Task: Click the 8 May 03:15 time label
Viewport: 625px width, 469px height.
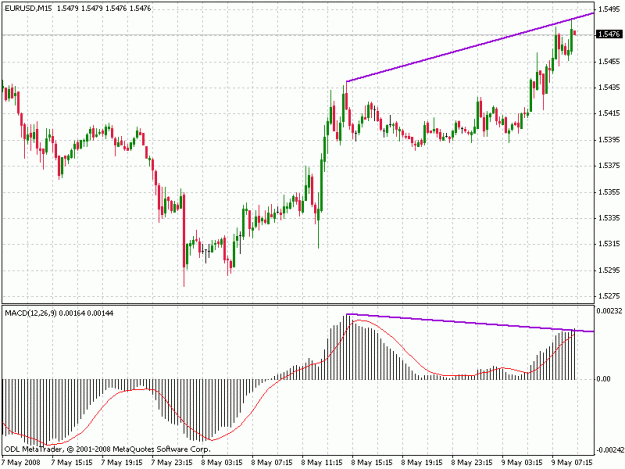Action: coord(222,463)
